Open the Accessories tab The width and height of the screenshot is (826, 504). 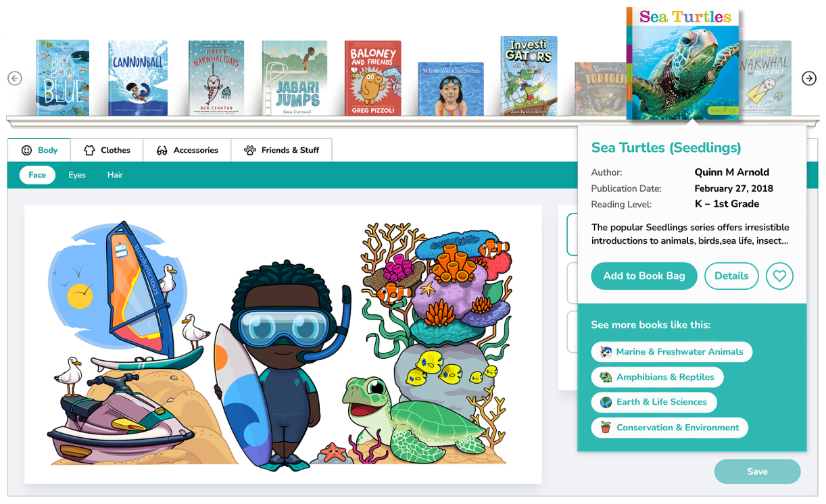(187, 150)
